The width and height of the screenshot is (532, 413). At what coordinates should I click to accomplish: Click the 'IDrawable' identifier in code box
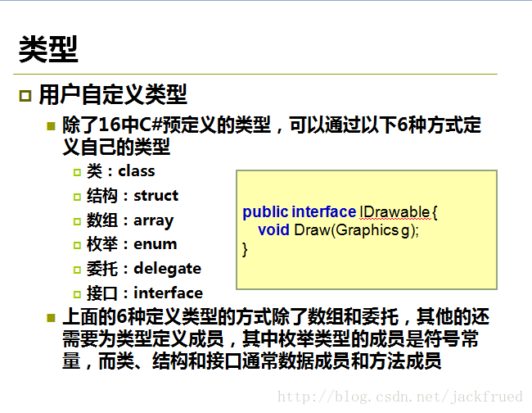click(x=395, y=212)
